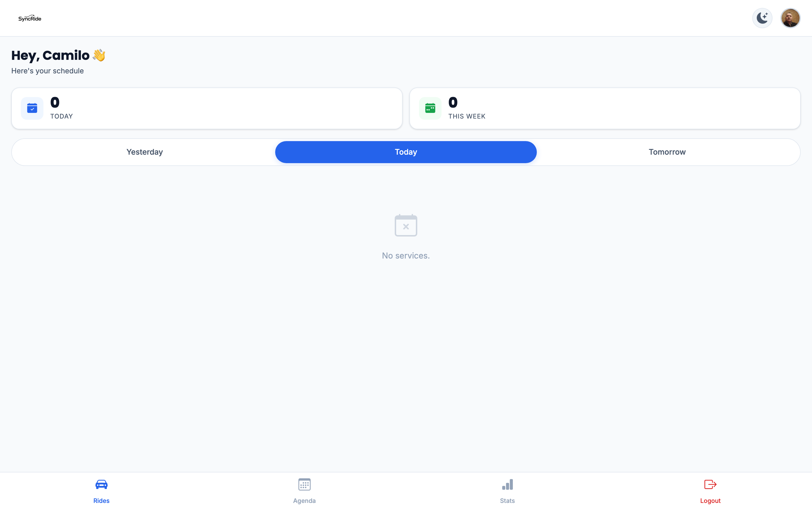Image resolution: width=812 pixels, height=508 pixels.
Task: Click the SyncRide logo
Action: point(30,18)
